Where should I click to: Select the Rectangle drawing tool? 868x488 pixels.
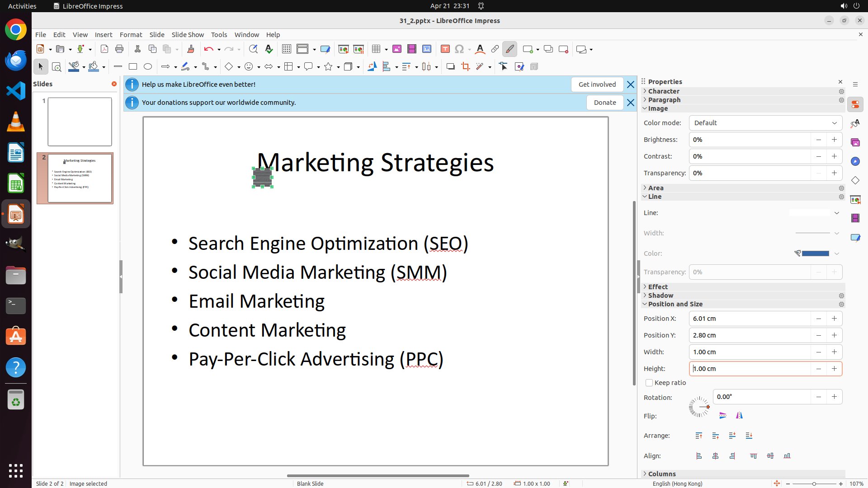point(132,67)
